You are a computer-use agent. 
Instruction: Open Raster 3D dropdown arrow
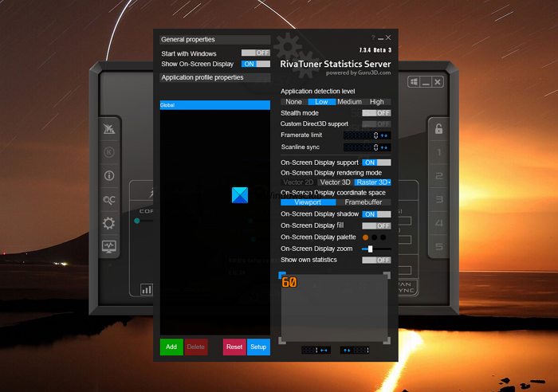[389, 182]
